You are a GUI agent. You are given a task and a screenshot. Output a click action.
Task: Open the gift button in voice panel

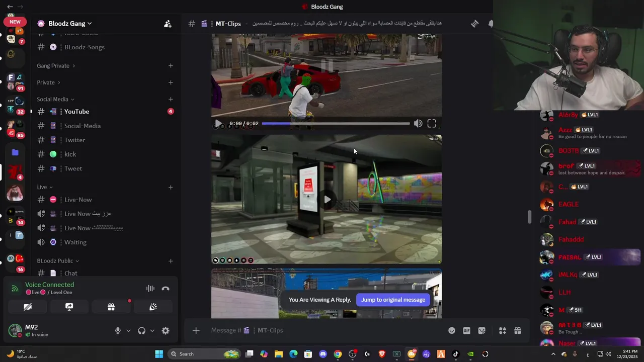click(111, 307)
